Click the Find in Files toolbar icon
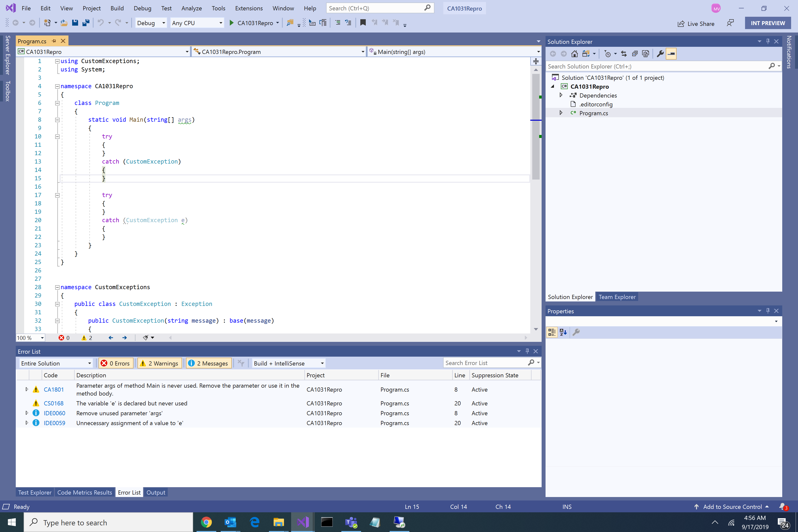This screenshot has height=532, width=798. pyautogui.click(x=290, y=23)
